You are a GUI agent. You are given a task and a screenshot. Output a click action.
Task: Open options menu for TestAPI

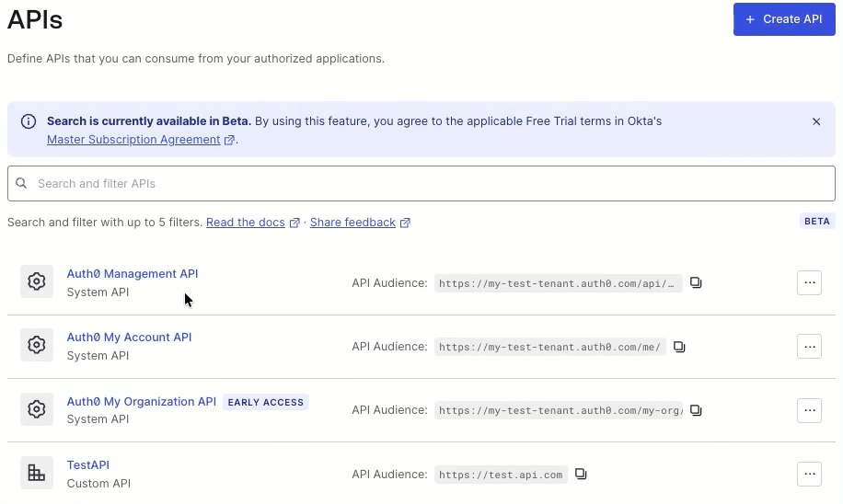click(x=809, y=474)
